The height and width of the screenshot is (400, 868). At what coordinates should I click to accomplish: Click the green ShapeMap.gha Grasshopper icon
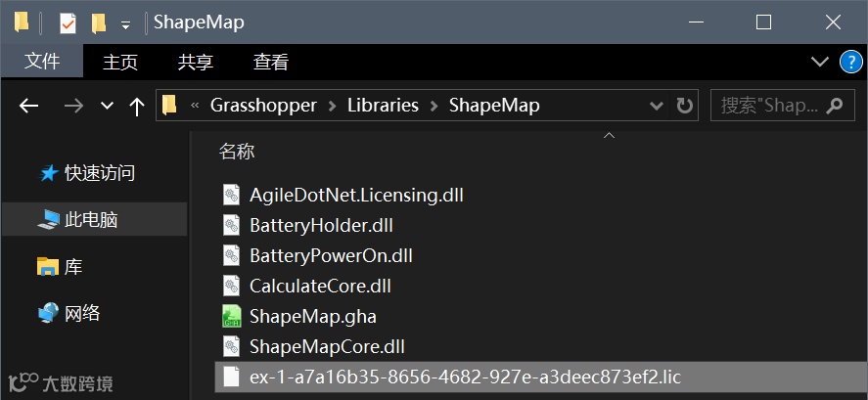tap(231, 317)
